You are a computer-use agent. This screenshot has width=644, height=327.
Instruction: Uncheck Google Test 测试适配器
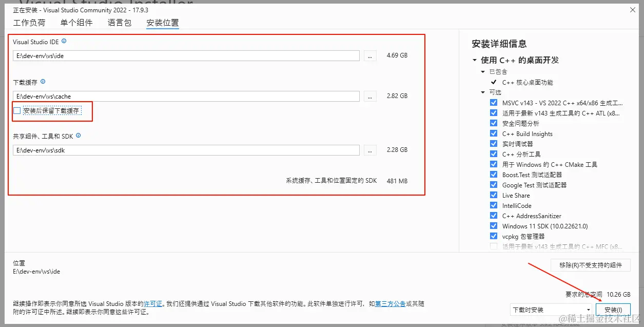click(x=494, y=185)
